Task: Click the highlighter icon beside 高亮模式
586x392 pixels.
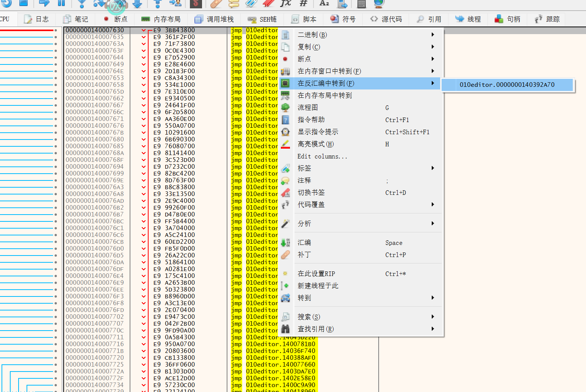Action: coord(285,144)
